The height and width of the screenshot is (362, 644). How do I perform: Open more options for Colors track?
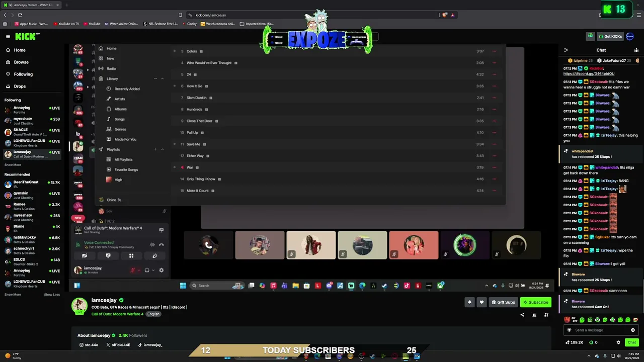[x=494, y=51]
